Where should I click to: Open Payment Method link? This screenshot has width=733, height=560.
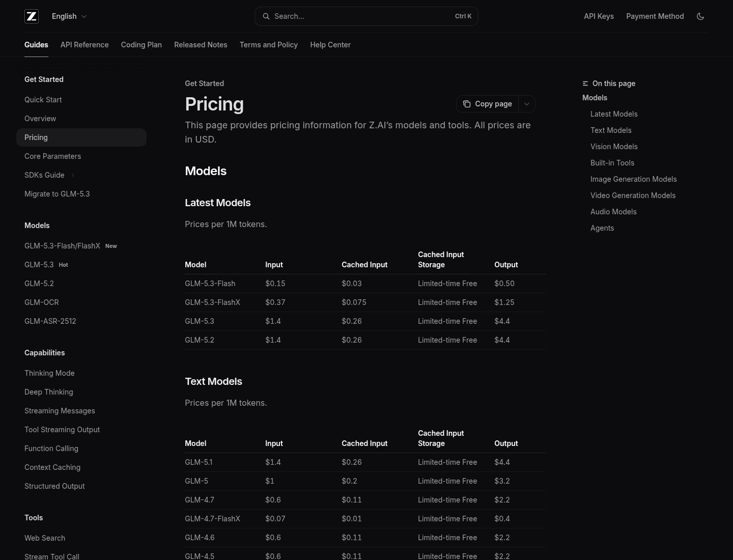tap(655, 16)
